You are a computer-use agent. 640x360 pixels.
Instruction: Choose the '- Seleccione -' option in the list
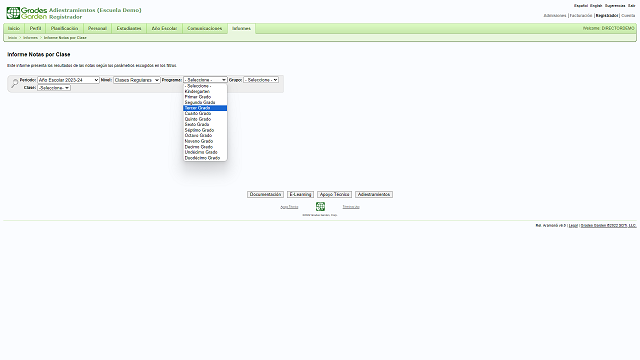tap(205, 86)
